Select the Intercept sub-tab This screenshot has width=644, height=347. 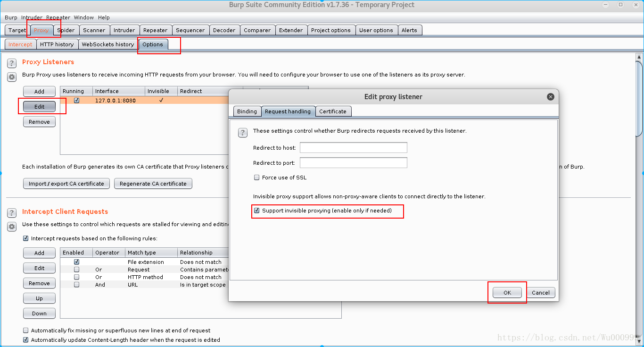[20, 44]
